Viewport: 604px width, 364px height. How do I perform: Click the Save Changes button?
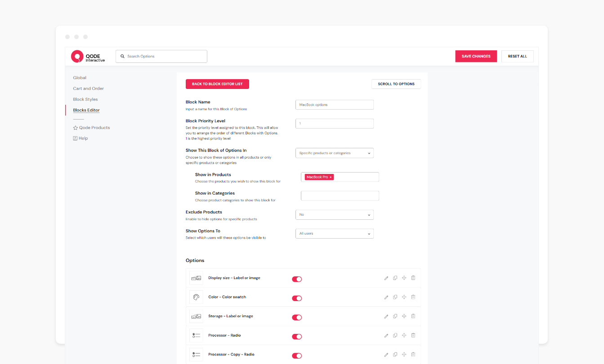point(476,56)
